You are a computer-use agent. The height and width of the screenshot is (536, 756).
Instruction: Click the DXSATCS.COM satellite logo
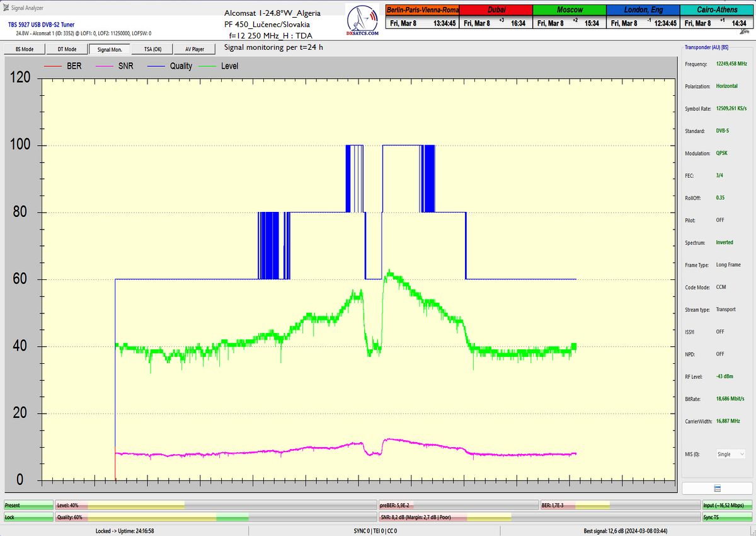click(362, 22)
